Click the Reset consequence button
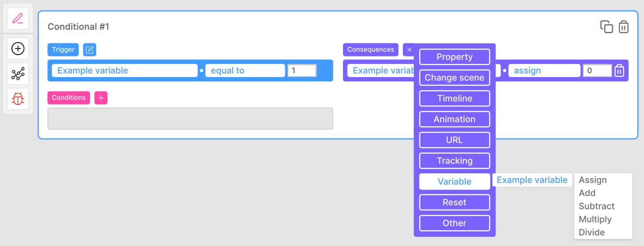The height and width of the screenshot is (246, 644). pos(454,202)
